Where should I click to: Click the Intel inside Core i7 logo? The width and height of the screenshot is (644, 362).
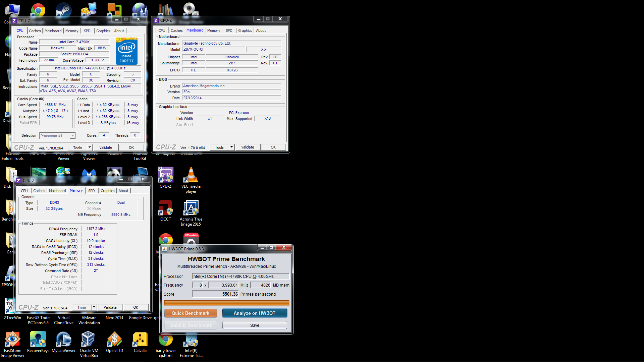(x=126, y=51)
